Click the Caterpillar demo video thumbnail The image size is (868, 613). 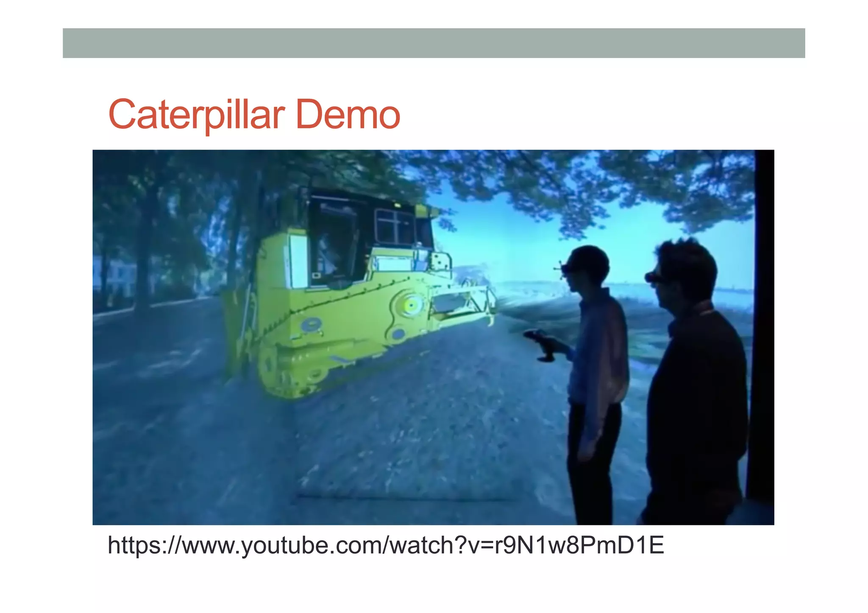[x=433, y=337]
